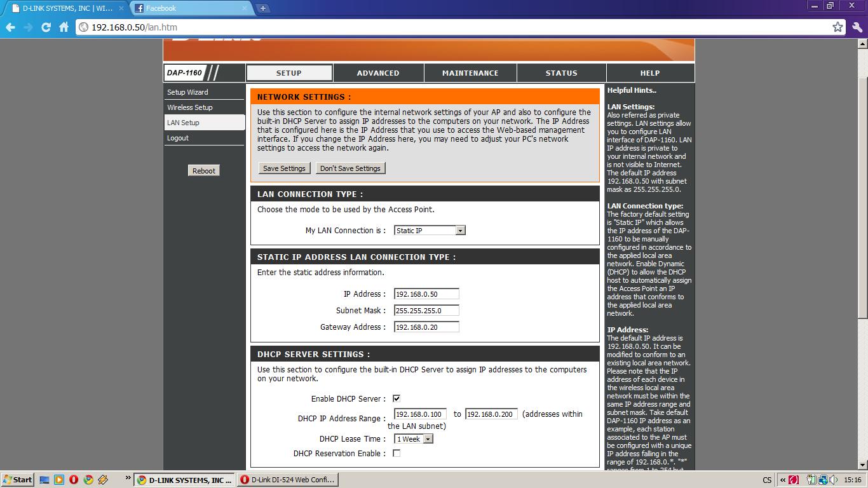The height and width of the screenshot is (488, 868).
Task: Open the DHCP Lease Time dropdown
Action: coord(413,438)
